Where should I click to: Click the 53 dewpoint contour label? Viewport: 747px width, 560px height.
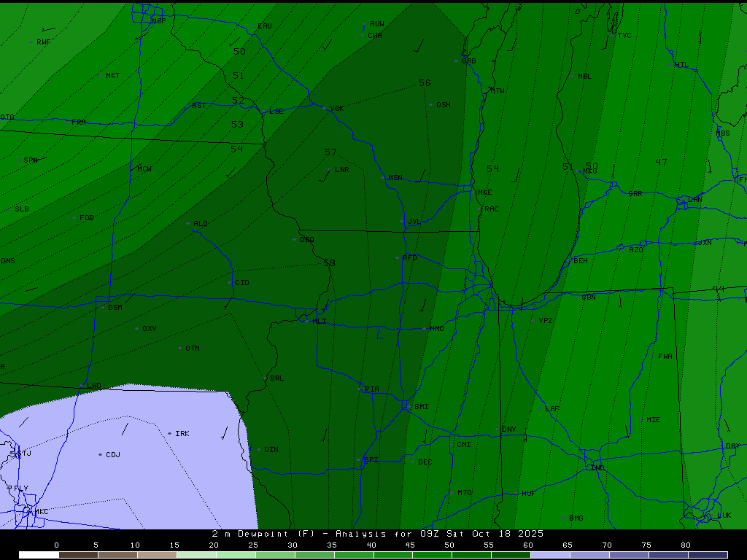pyautogui.click(x=237, y=124)
